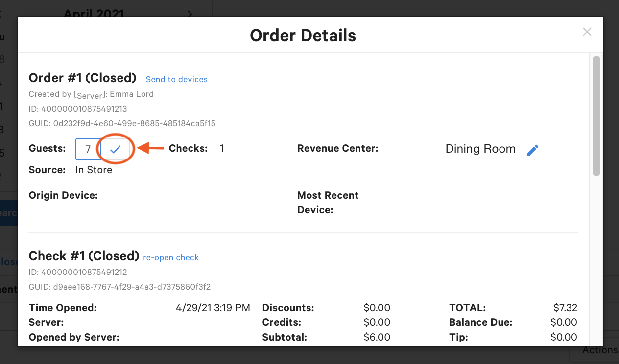Image resolution: width=619 pixels, height=364 pixels.
Task: Select the Order #1 (Closed) heading
Action: (x=82, y=78)
